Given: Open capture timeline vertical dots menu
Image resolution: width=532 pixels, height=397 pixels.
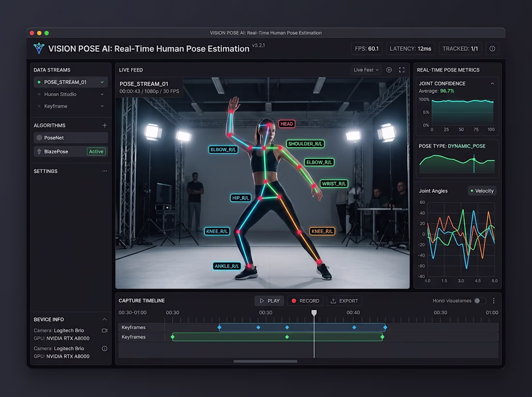Looking at the screenshot, I should tap(494, 301).
